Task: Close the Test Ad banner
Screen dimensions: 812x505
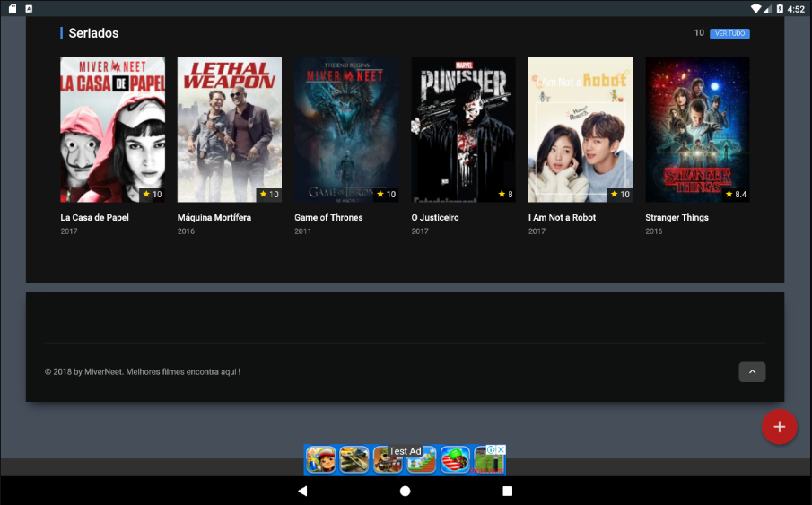Action: click(x=501, y=449)
